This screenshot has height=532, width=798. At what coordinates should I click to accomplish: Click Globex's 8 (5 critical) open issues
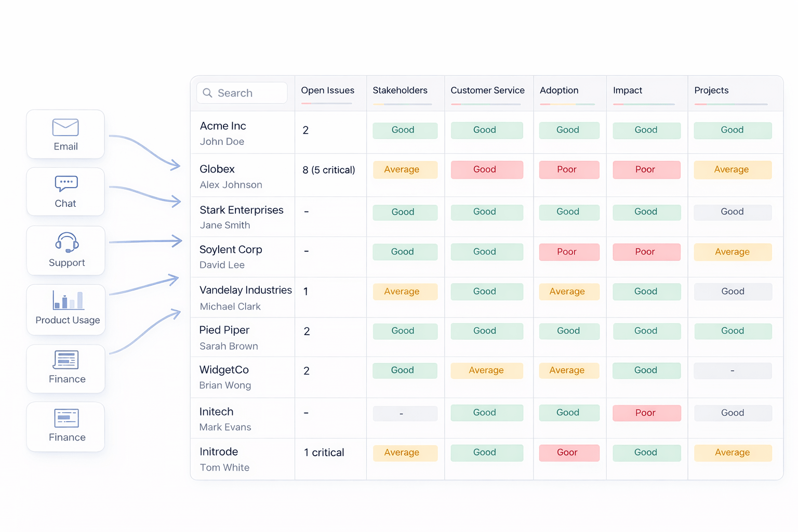(x=329, y=170)
